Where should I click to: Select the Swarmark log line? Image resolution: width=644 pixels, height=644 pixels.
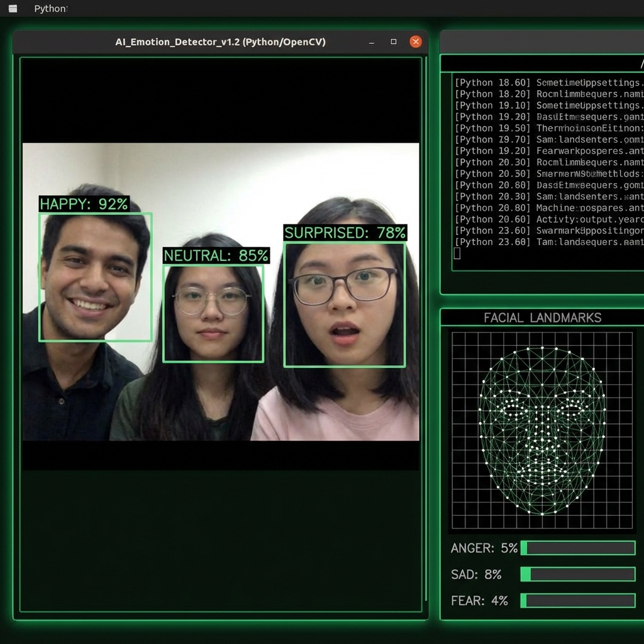pos(549,231)
